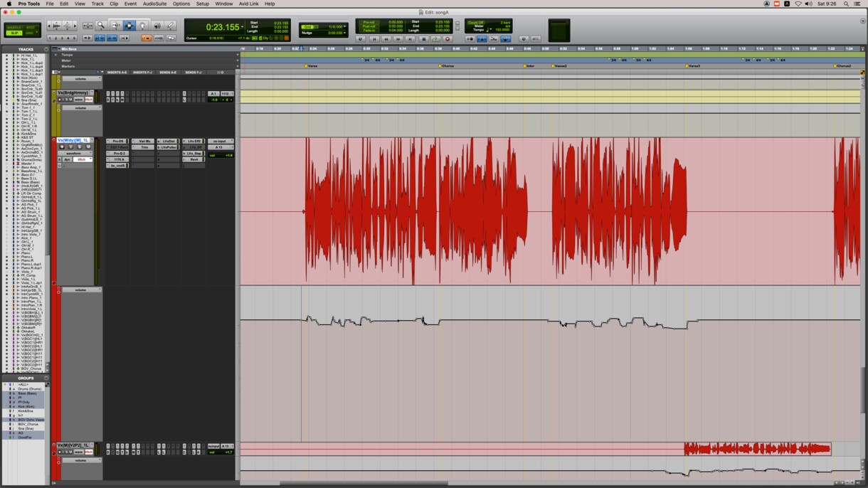Enable Shuffle edit mode
The height and width of the screenshot is (488, 868).
(15, 27)
